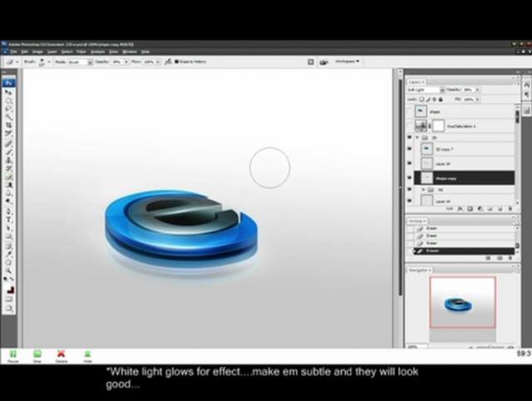Click the Navigator panel tab
Screen dimensions: 532x401
point(419,270)
